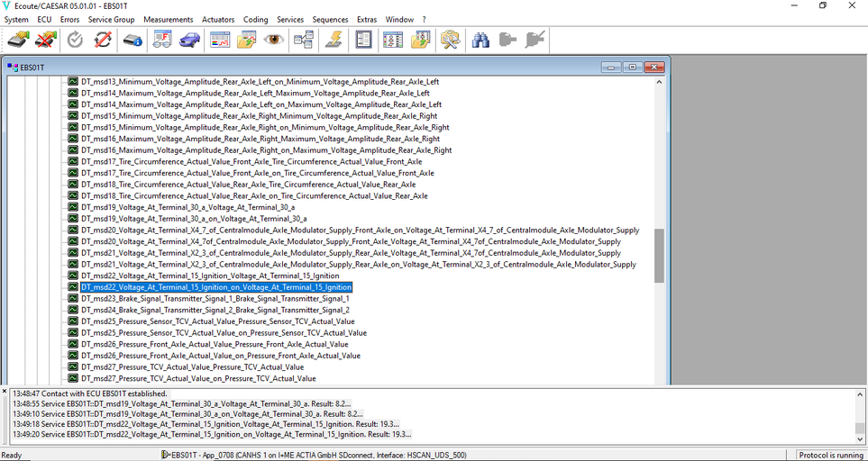This screenshot has height=461, width=868.
Task: Select DT_msd17 Tire Circumference Front Axle item
Action: click(x=251, y=162)
